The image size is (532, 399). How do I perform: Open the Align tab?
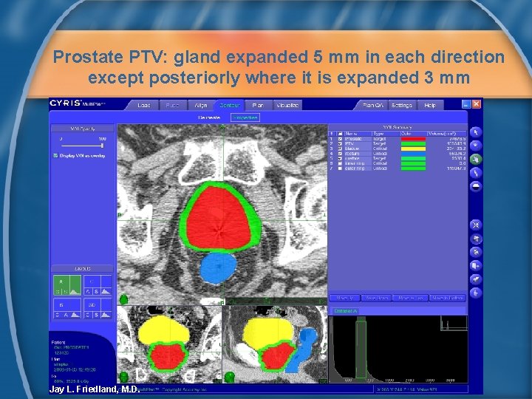(201, 105)
